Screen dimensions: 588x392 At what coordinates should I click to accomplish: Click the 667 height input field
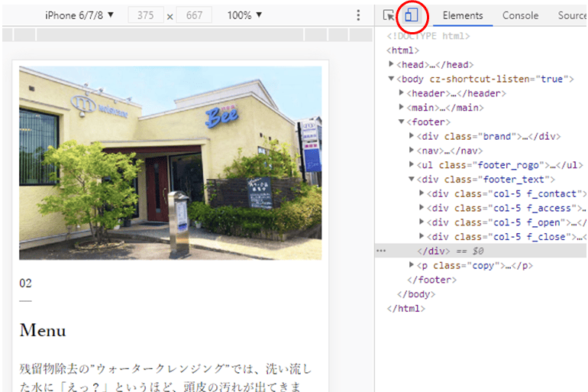coord(194,15)
